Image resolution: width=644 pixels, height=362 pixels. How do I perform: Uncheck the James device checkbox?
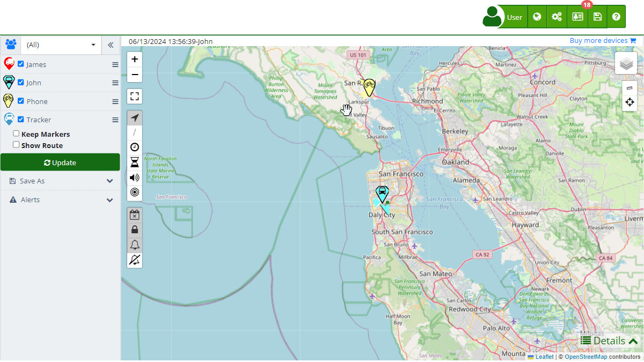pos(21,64)
